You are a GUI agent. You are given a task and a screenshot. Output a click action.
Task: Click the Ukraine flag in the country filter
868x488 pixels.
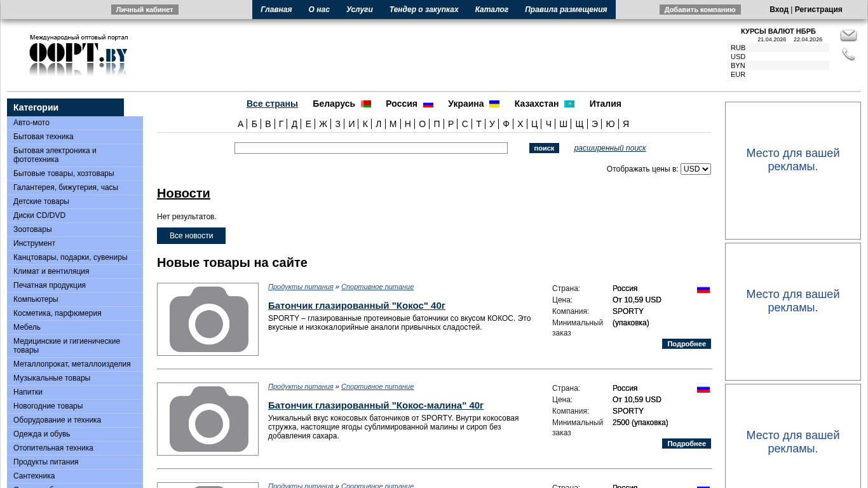pos(494,104)
